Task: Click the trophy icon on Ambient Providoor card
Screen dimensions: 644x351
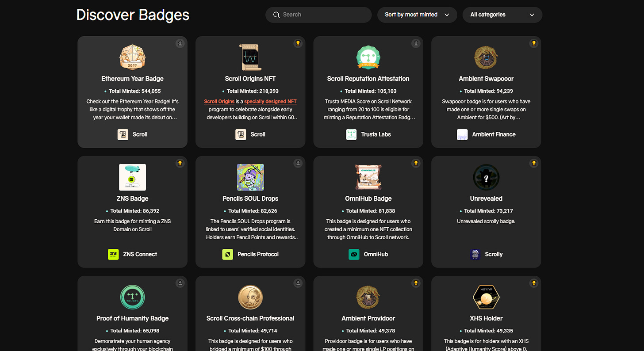Action: [x=416, y=283]
